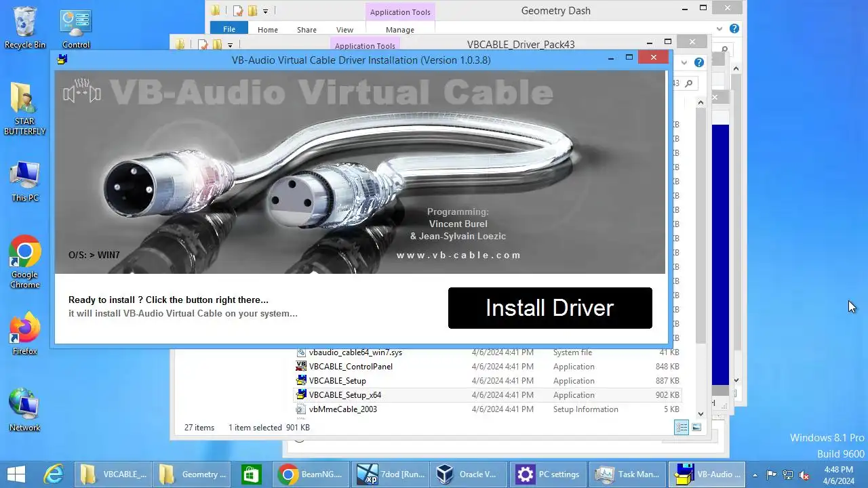Switch to PC settings taskbar button
The width and height of the screenshot is (868, 488).
click(548, 474)
